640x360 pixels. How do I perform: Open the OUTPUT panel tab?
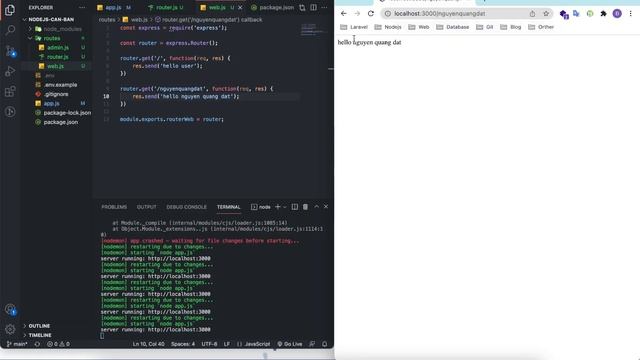pos(147,207)
